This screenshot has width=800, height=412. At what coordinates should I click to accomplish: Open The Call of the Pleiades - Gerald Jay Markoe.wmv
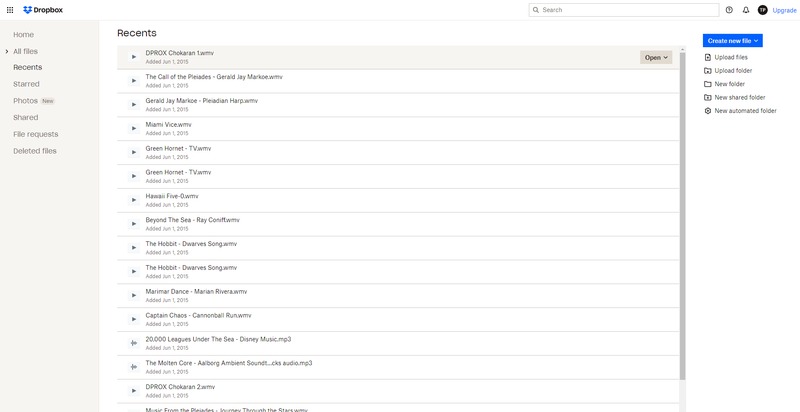point(214,77)
